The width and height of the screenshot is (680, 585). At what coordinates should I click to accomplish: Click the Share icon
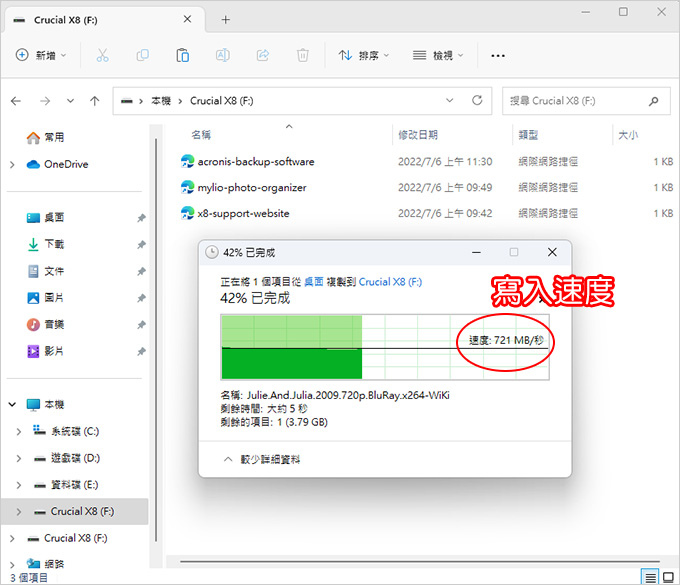coord(263,56)
